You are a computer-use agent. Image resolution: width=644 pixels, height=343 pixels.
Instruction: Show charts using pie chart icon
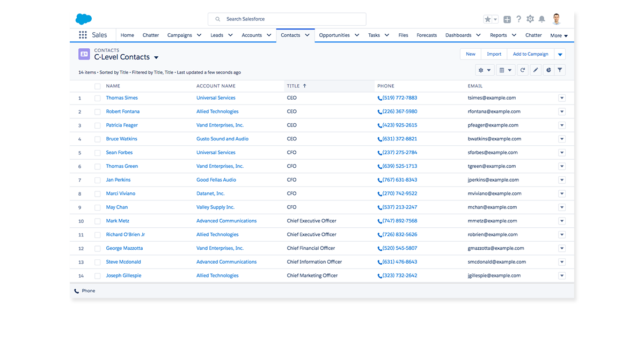tap(548, 70)
